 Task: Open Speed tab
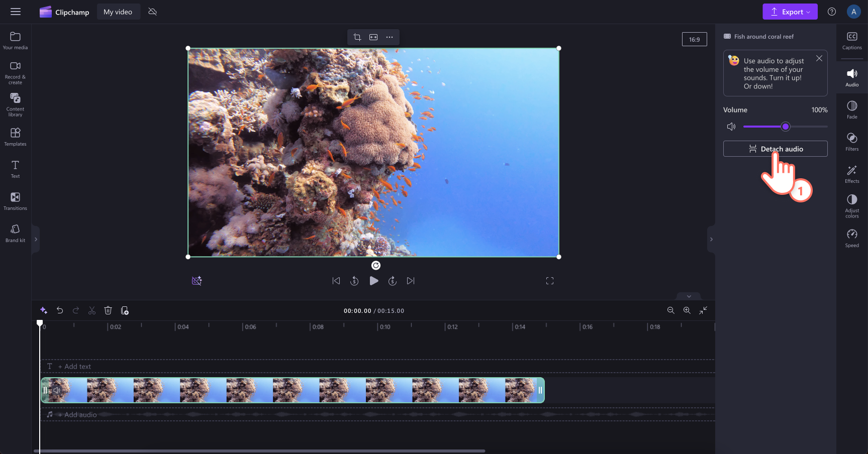(852, 238)
